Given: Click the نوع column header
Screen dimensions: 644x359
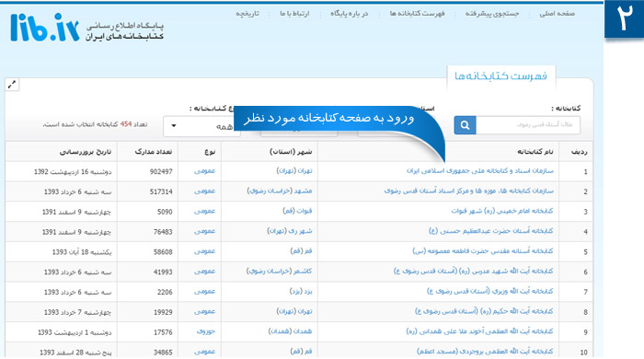Looking at the screenshot, I should pos(210,152).
